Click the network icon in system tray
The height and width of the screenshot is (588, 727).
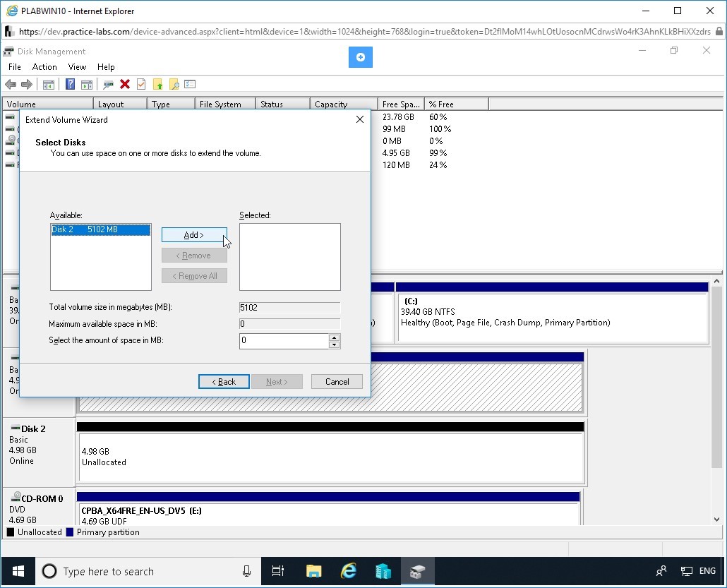687,571
